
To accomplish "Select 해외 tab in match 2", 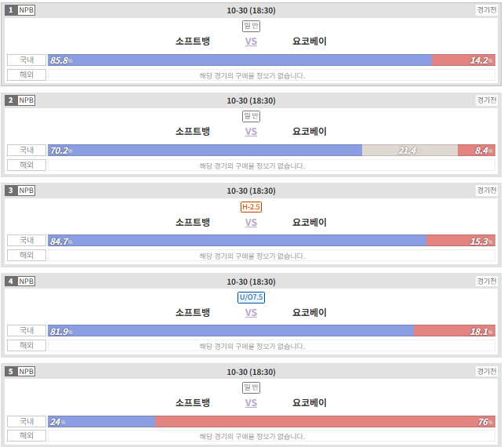I will [x=27, y=165].
